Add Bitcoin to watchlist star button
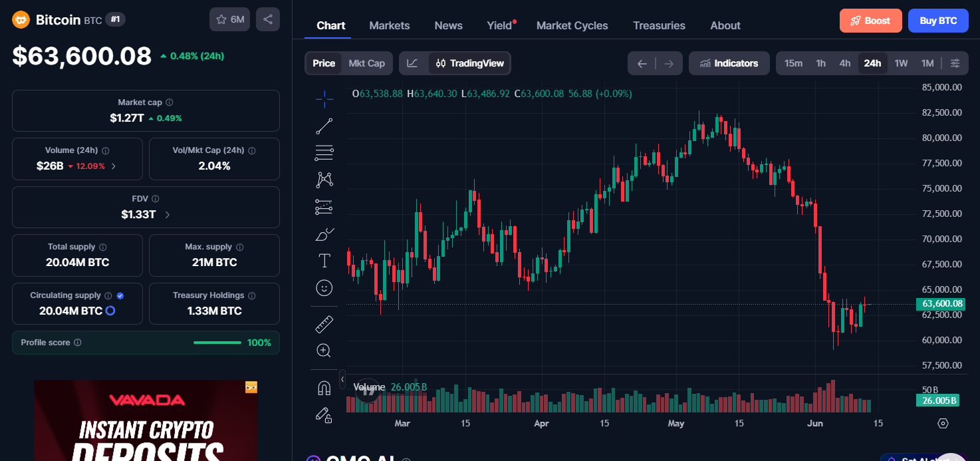 (x=230, y=19)
